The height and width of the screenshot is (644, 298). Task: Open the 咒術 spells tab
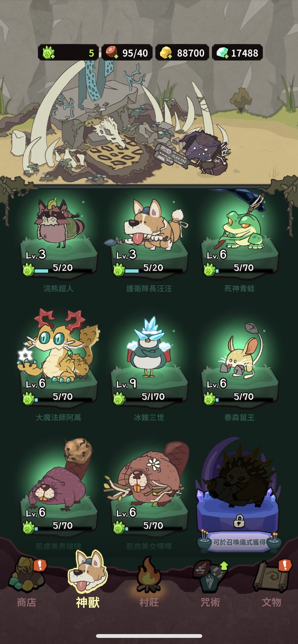210,583
